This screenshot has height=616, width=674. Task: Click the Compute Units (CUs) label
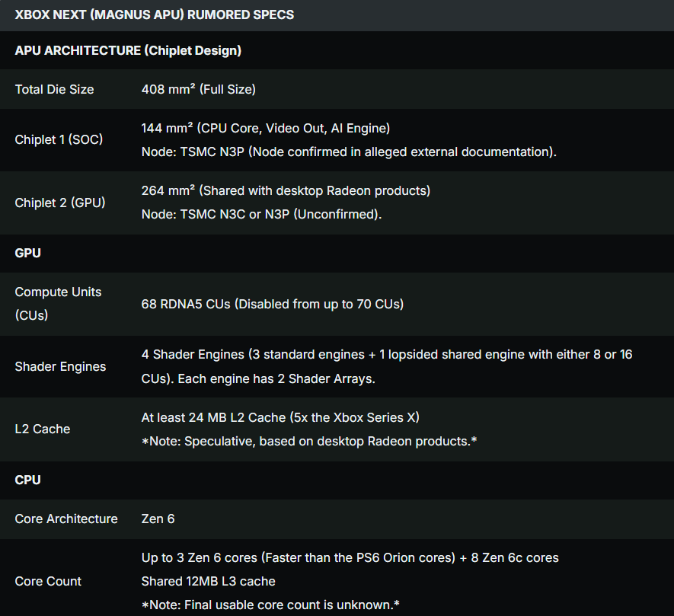point(58,303)
